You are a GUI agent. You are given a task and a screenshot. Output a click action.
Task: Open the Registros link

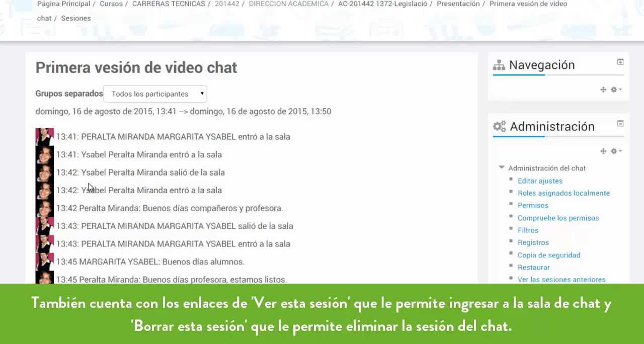tap(533, 242)
